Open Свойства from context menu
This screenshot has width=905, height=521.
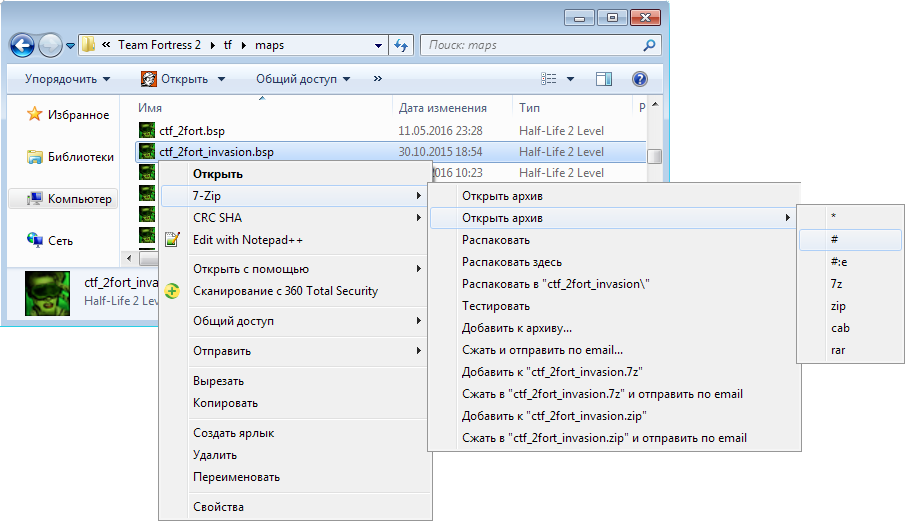point(294,507)
